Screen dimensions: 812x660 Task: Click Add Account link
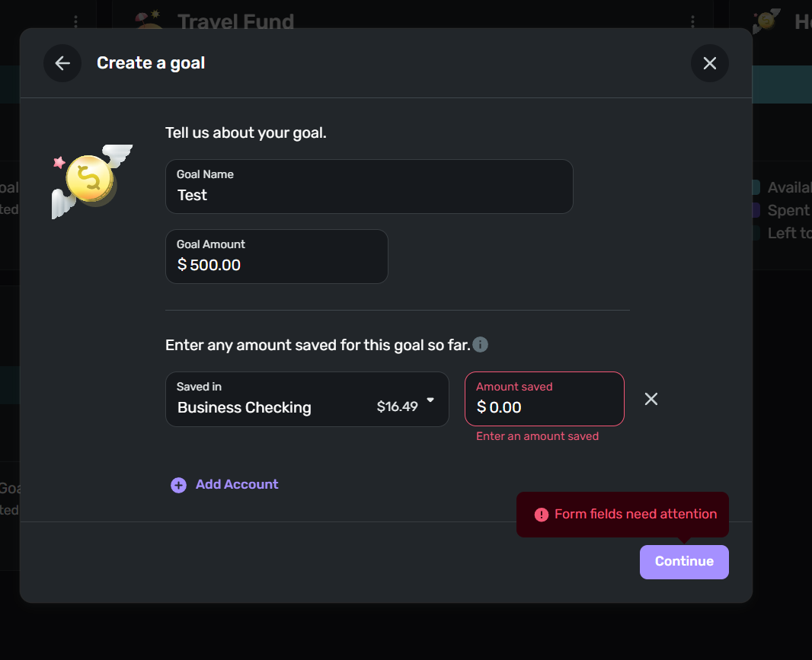click(x=237, y=484)
